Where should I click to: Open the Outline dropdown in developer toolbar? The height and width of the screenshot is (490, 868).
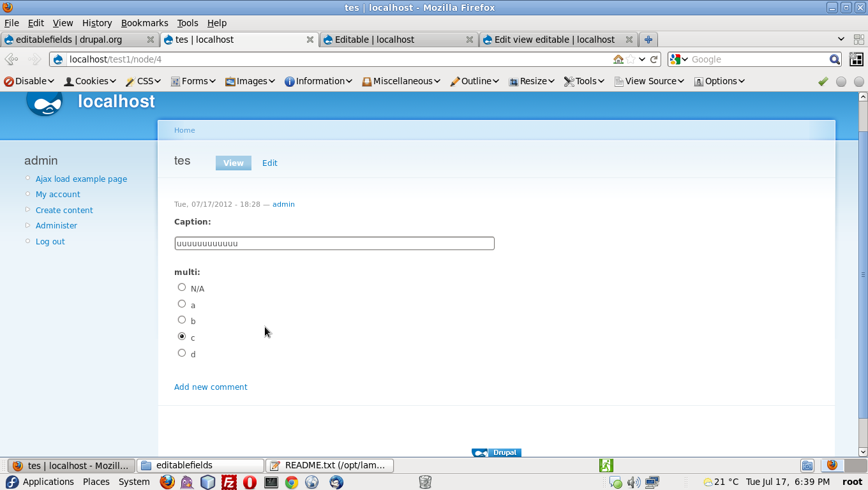tap(474, 81)
